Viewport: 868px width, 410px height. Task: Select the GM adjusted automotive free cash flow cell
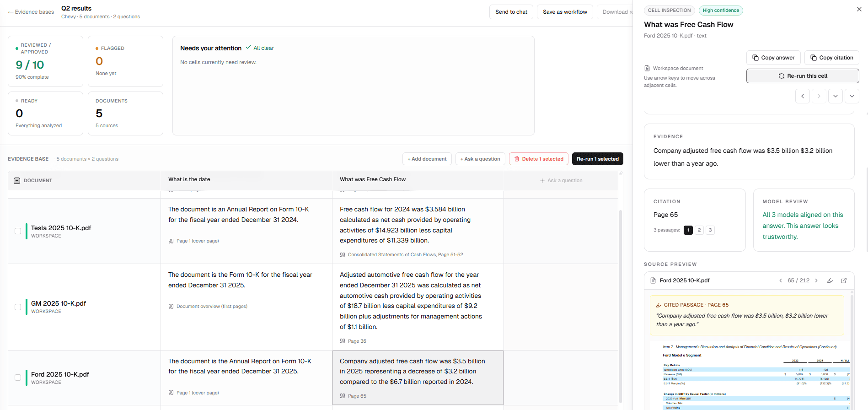418,307
